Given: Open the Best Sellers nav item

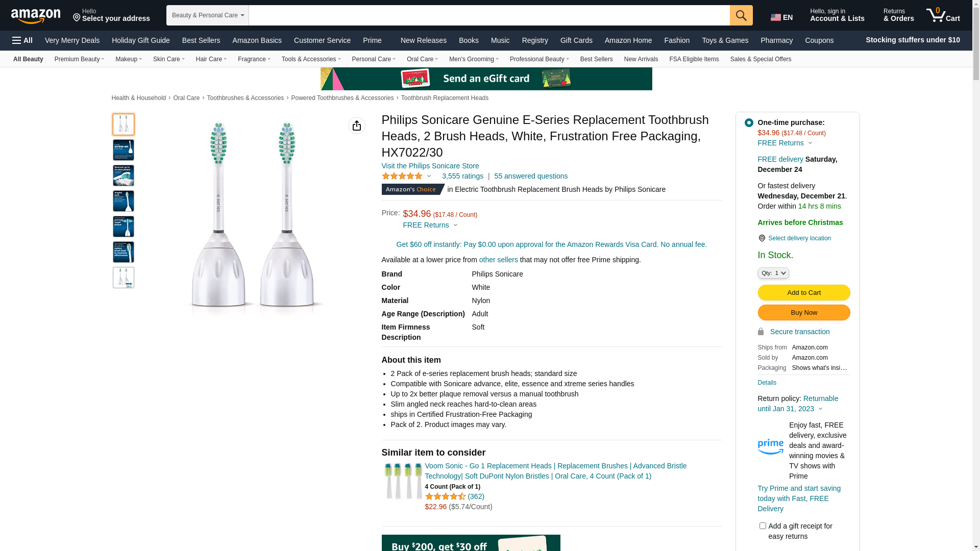Looking at the screenshot, I should point(201,40).
